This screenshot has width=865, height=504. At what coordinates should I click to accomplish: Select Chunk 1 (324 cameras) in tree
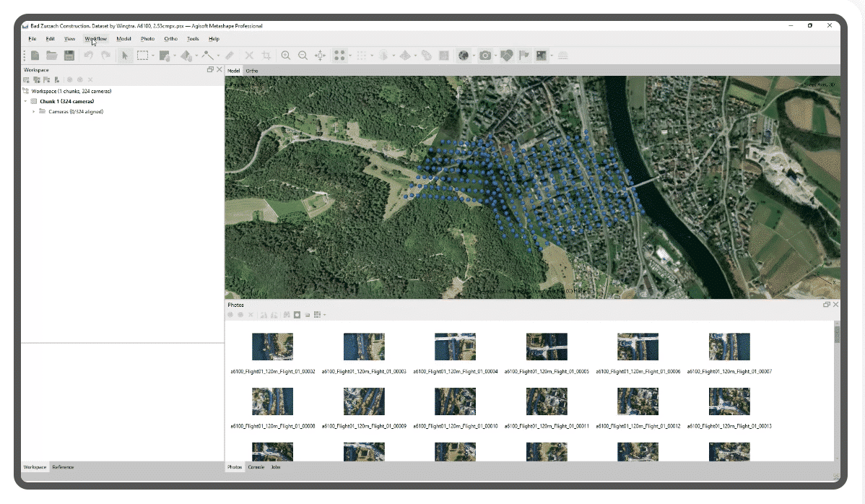[x=66, y=102]
